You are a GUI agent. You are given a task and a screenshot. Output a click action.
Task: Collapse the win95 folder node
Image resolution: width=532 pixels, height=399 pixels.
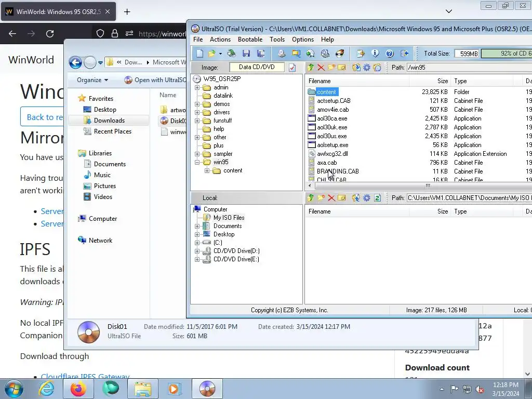coord(197,162)
